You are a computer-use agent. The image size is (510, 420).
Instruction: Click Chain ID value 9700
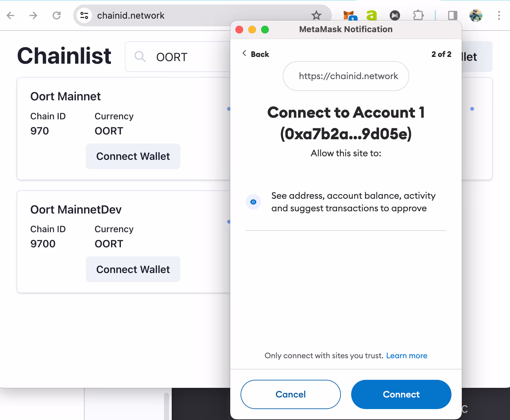(x=43, y=244)
